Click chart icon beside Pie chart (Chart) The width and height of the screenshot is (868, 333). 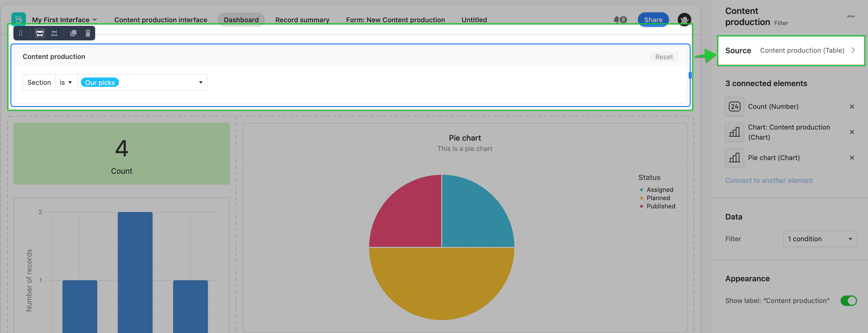coord(735,158)
